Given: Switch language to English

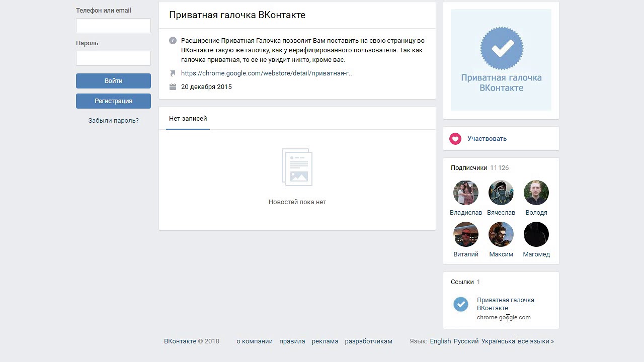Looking at the screenshot, I should pyautogui.click(x=440, y=341).
